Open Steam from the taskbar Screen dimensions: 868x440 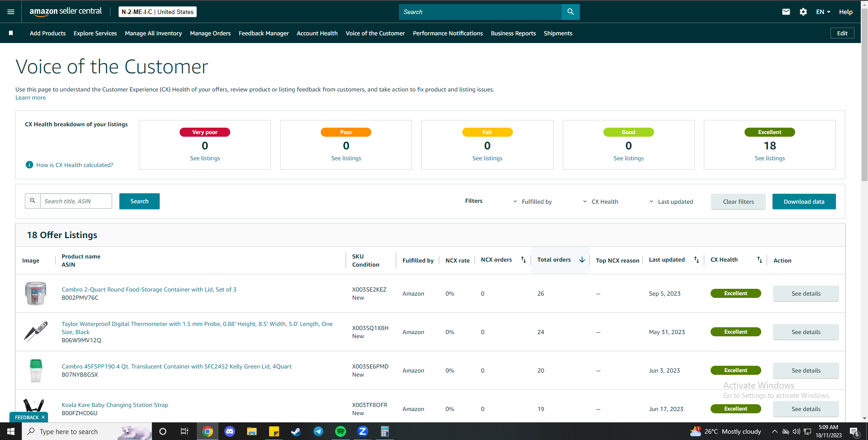tap(296, 431)
